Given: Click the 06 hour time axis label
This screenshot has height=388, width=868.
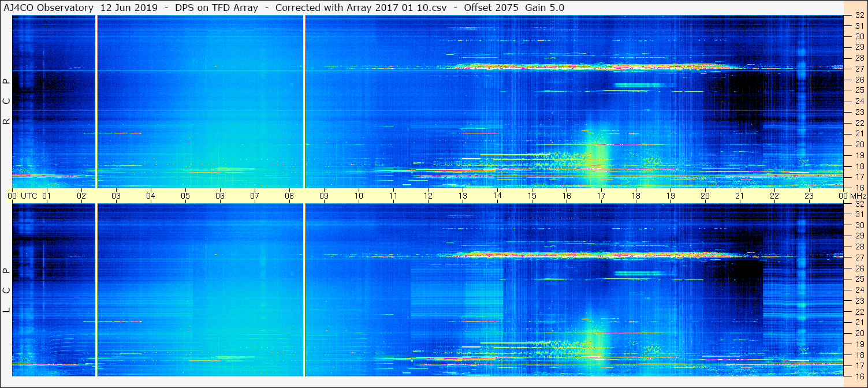Looking at the screenshot, I should click(220, 196).
